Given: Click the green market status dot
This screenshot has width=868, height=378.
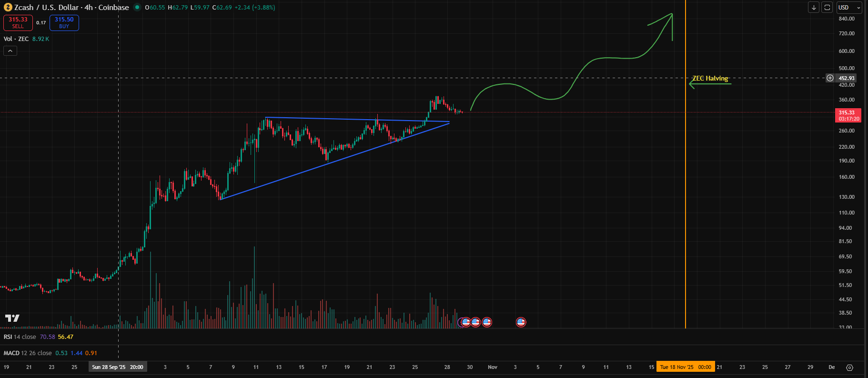Looking at the screenshot, I should (x=137, y=8).
